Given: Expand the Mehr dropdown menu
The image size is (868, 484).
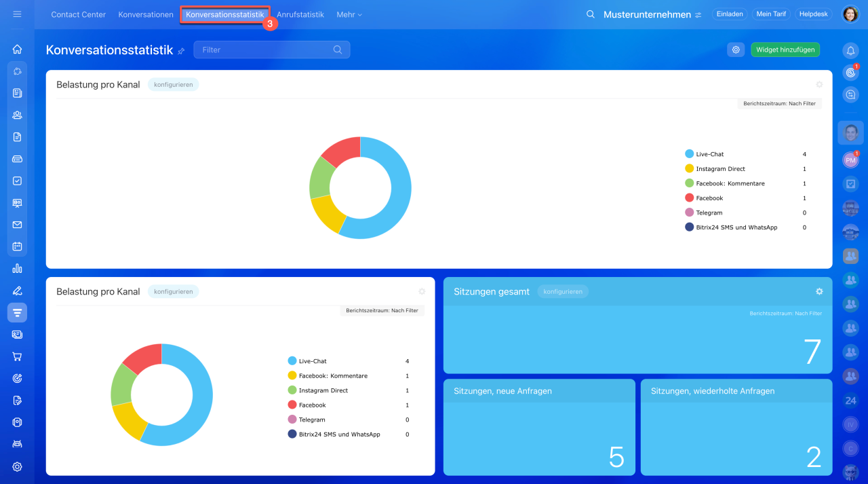Looking at the screenshot, I should point(349,14).
